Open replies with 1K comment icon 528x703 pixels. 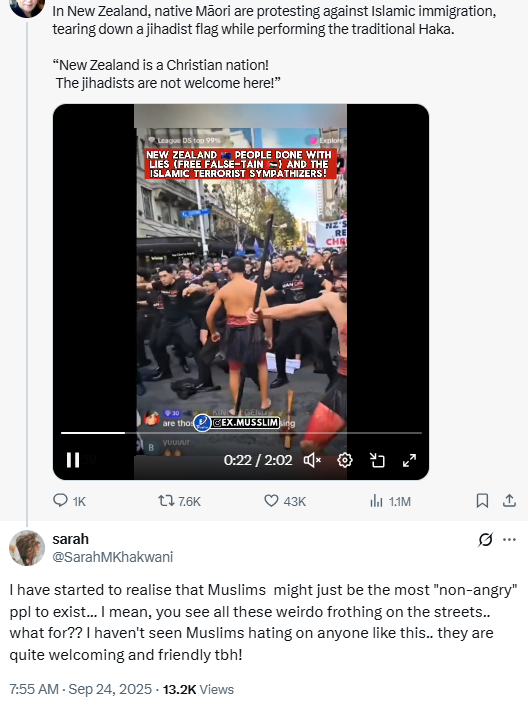coord(69,501)
